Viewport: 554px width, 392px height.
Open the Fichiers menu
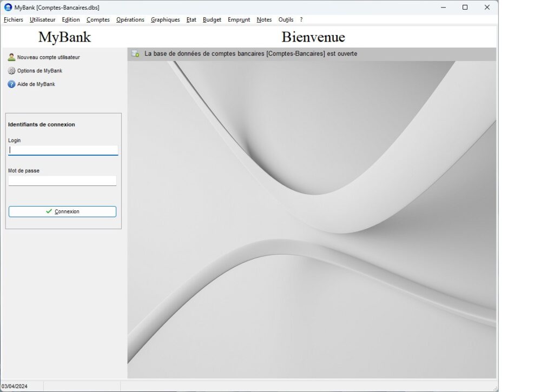click(x=14, y=20)
